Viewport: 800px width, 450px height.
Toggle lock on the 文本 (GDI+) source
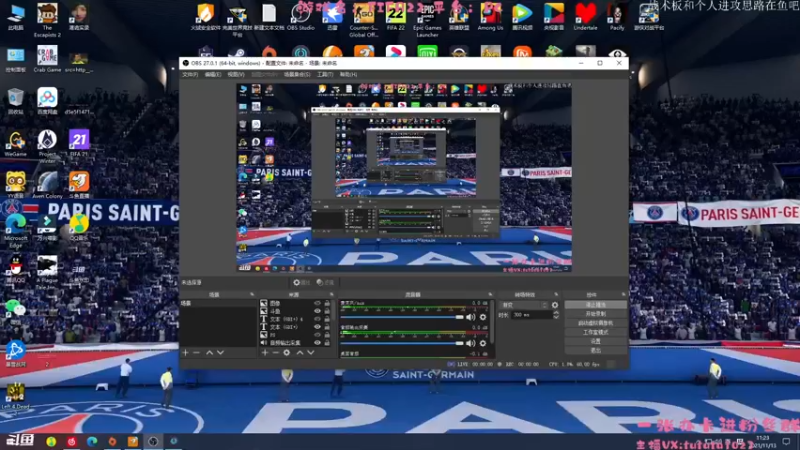tap(327, 327)
